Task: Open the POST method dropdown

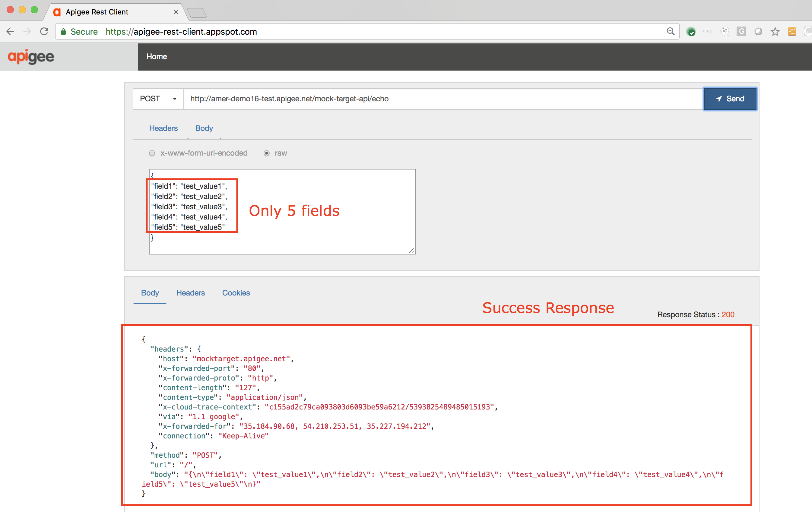Action: (158, 99)
